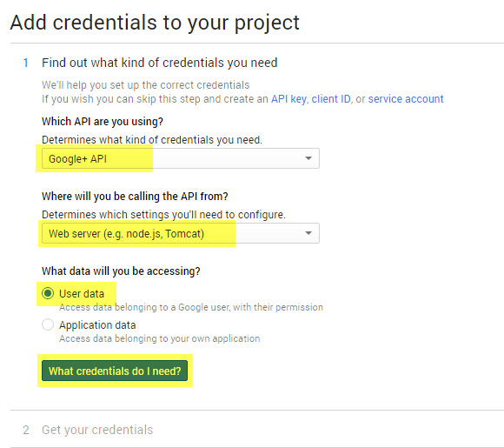Click the Web server (e.g. node.js, Tomcat) combo box
Viewport: 504px width, 448px height.
[x=181, y=233]
